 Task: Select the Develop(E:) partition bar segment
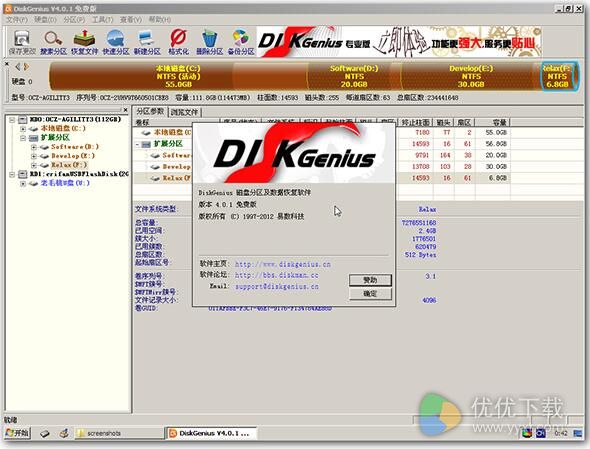[471, 76]
